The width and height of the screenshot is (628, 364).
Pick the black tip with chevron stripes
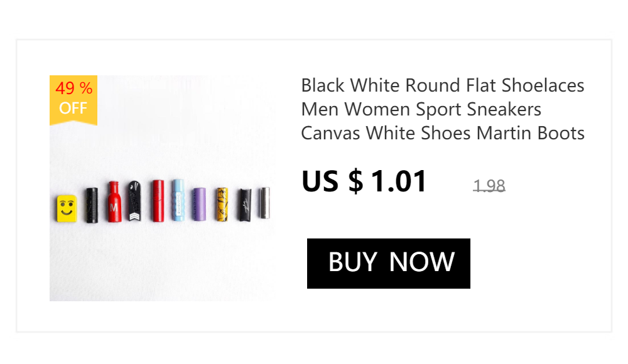click(x=135, y=201)
